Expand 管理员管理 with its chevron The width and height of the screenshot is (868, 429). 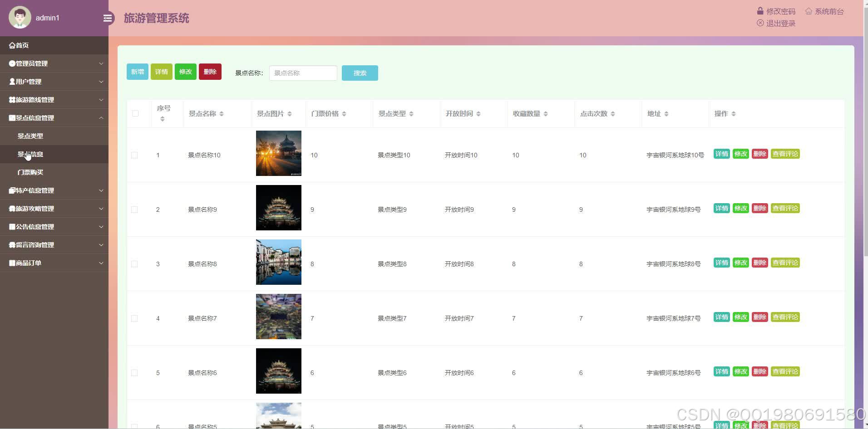pyautogui.click(x=101, y=63)
